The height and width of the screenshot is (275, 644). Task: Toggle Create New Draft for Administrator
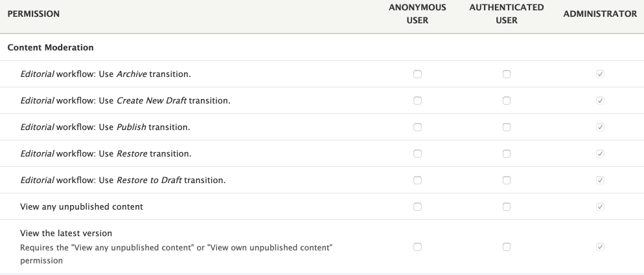(600, 101)
